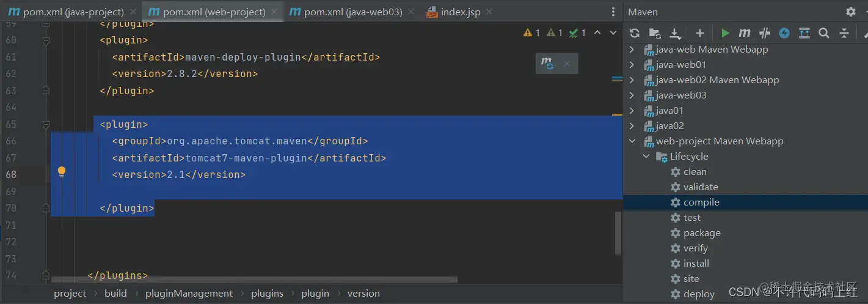Click Download Sources and Documentation icon
The height and width of the screenshot is (304, 868).
(675, 33)
